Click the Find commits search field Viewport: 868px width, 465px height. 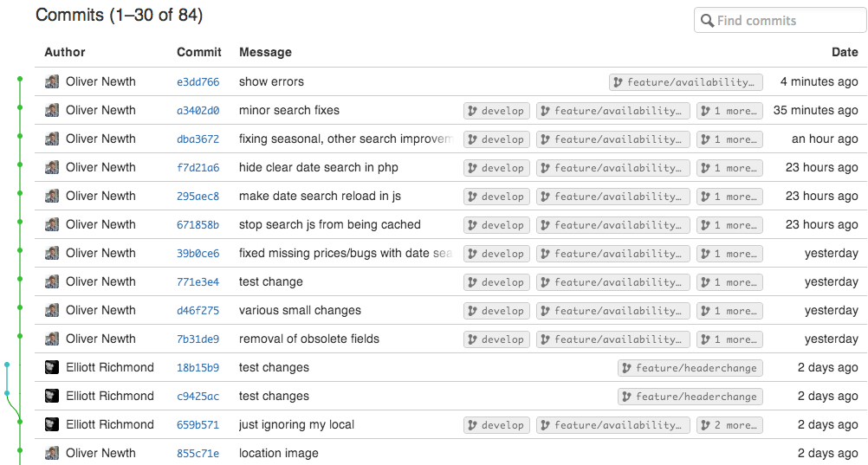click(x=788, y=21)
